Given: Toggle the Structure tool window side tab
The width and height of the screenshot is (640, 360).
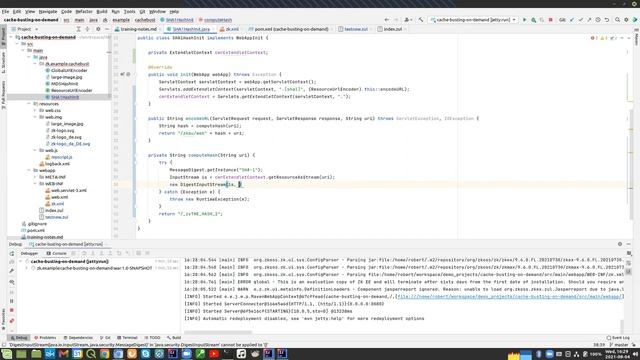Looking at the screenshot, I should click(x=3, y=62).
